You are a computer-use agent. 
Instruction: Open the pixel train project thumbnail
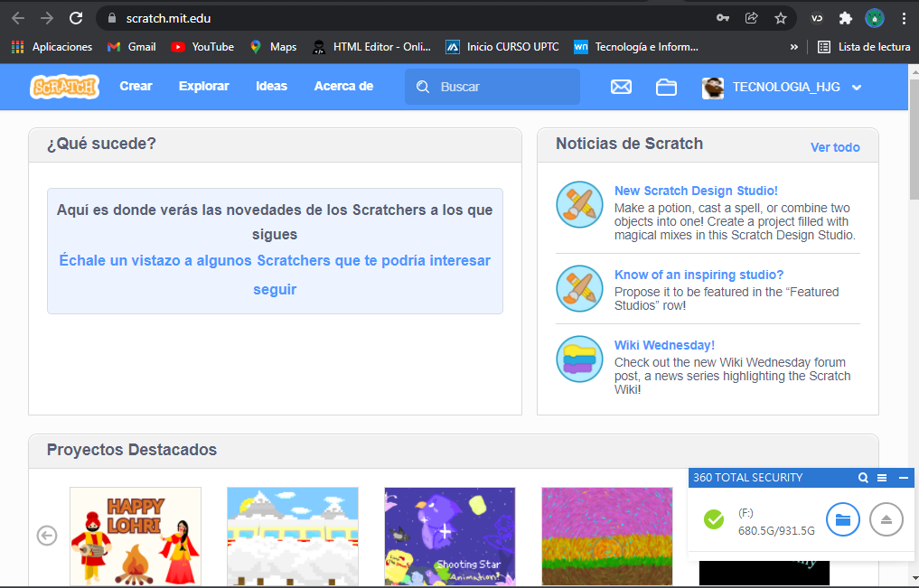tap(293, 537)
